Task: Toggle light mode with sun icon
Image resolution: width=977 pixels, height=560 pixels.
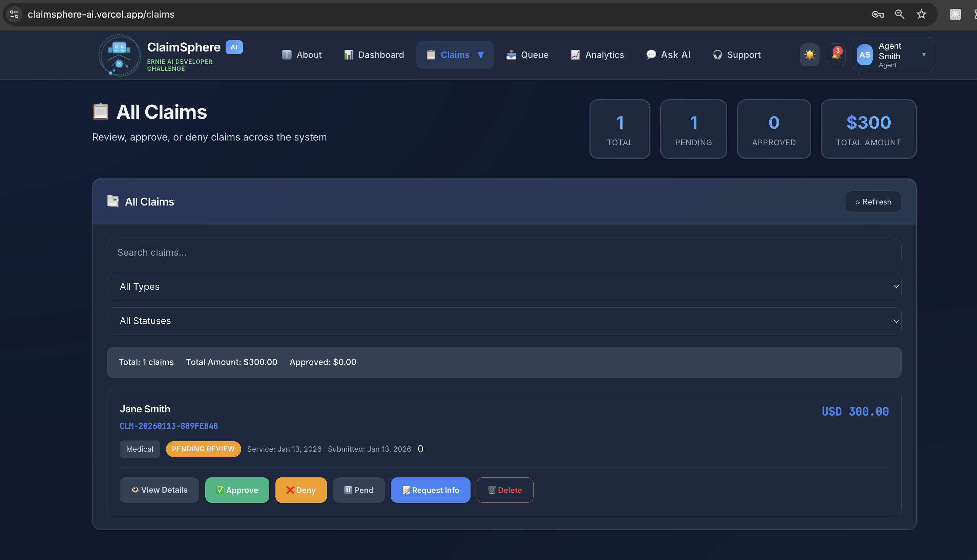Action: coord(809,55)
